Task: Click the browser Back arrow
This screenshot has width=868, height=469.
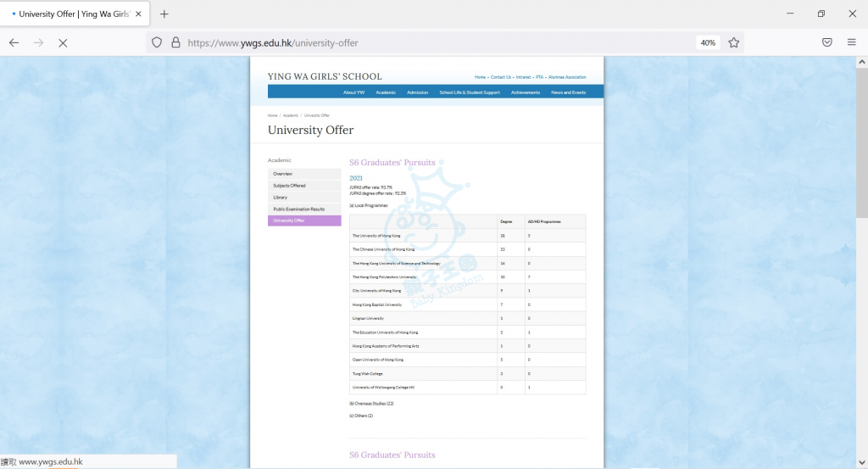Action: pos(14,42)
